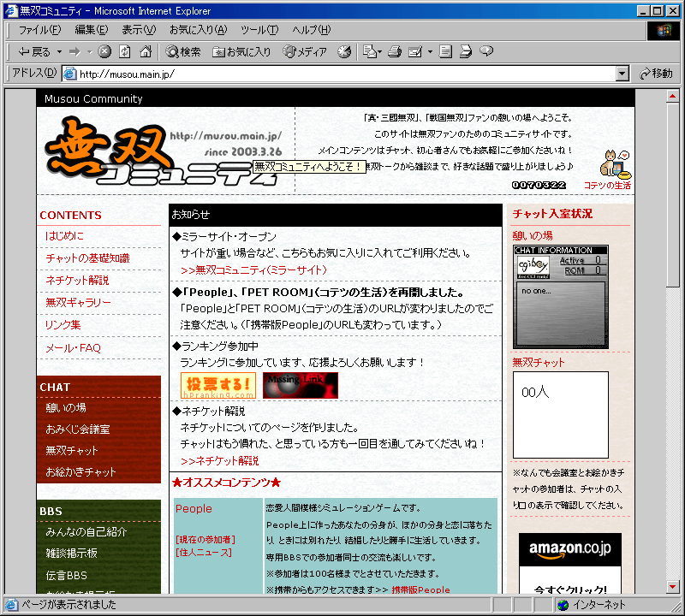Open the お絵かきチャット link

point(80,472)
